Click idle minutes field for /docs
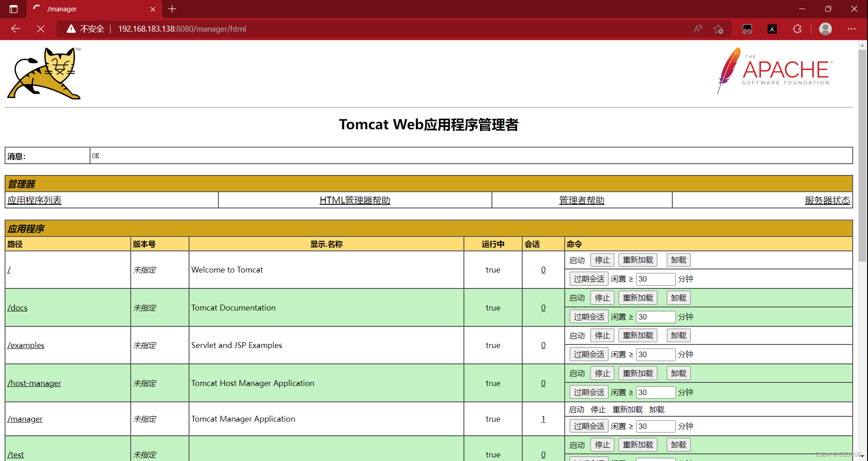 tap(656, 317)
